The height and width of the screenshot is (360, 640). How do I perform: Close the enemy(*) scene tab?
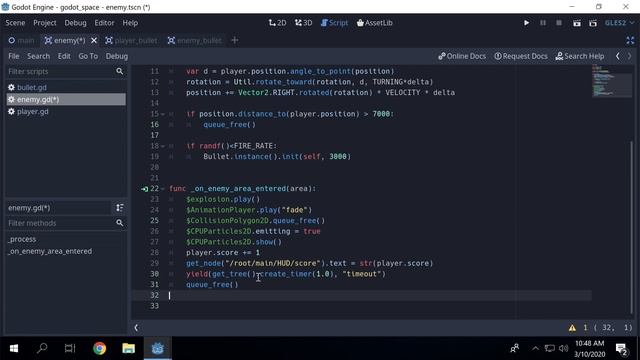click(94, 40)
